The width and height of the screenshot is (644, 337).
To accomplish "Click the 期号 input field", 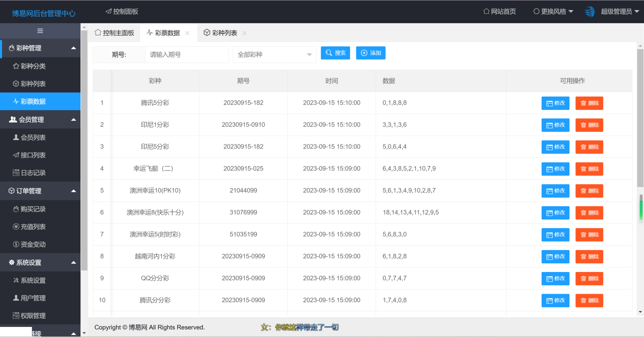I will [x=187, y=55].
